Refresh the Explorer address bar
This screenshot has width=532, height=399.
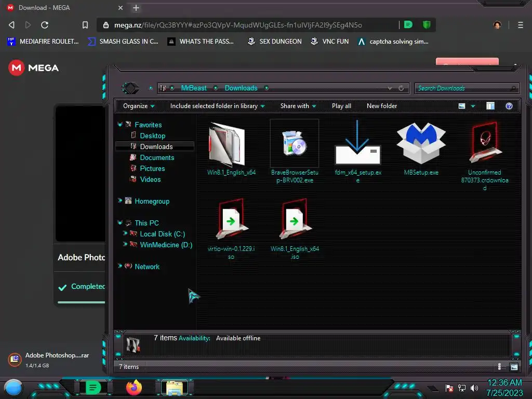click(x=401, y=88)
